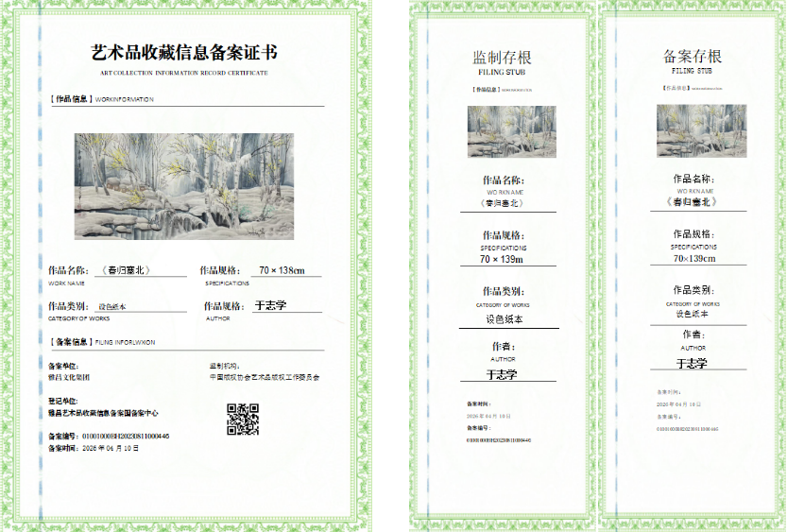Click the 作品名称 label in the 备案存根 stub
The height and width of the screenshot is (532, 787).
[693, 179]
